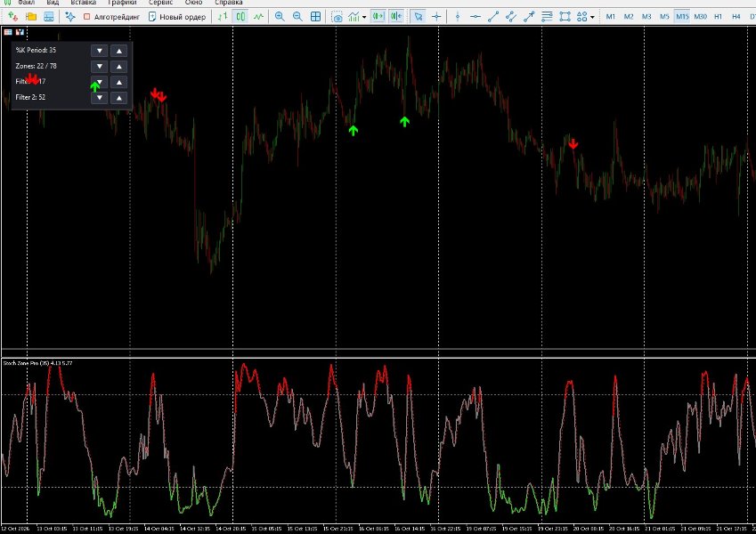Select the arrow cursor tool
The height and width of the screenshot is (534, 756).
click(418, 17)
